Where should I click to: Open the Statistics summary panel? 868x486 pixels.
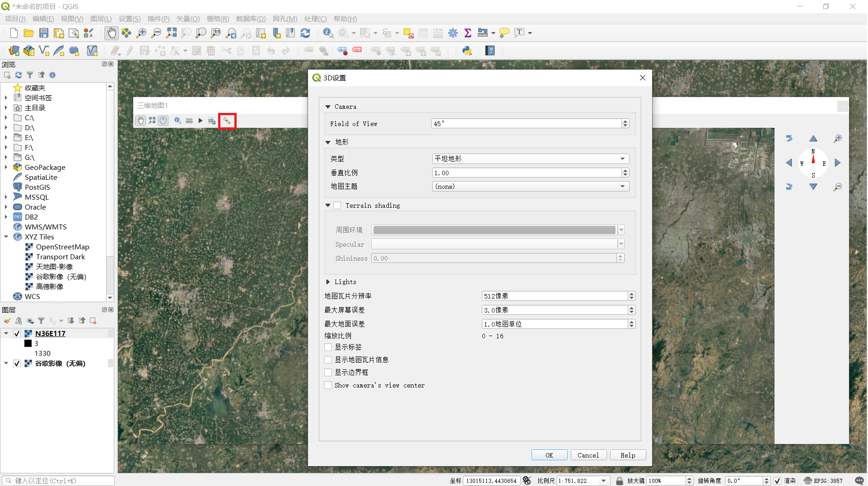[x=468, y=33]
